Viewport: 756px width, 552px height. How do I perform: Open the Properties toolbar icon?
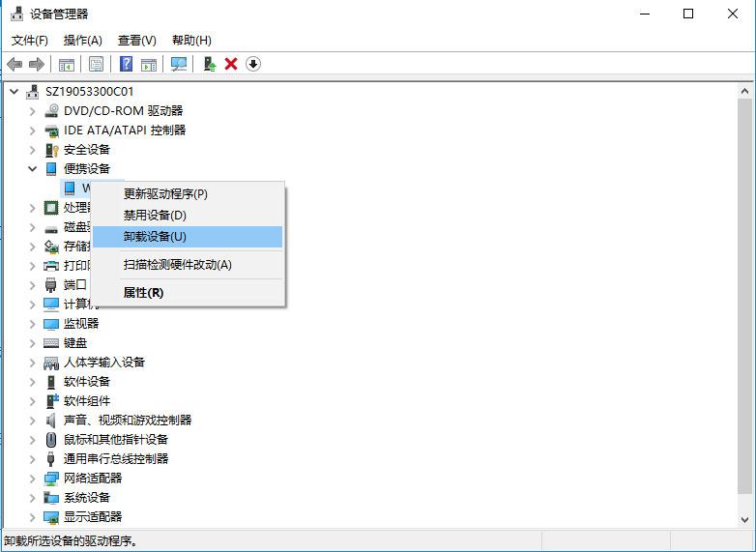coord(96,64)
